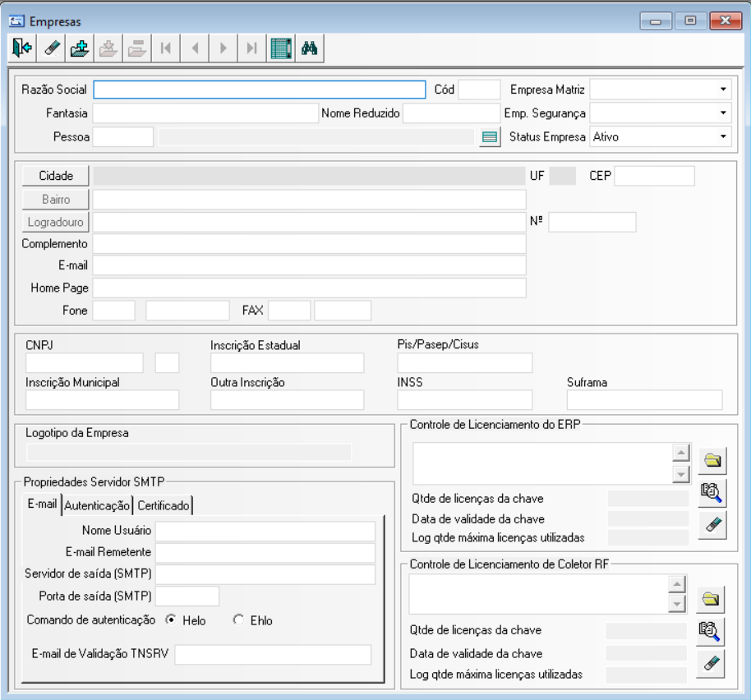This screenshot has height=700, width=751.
Task: Focus the Razão Social field
Action: pos(260,90)
